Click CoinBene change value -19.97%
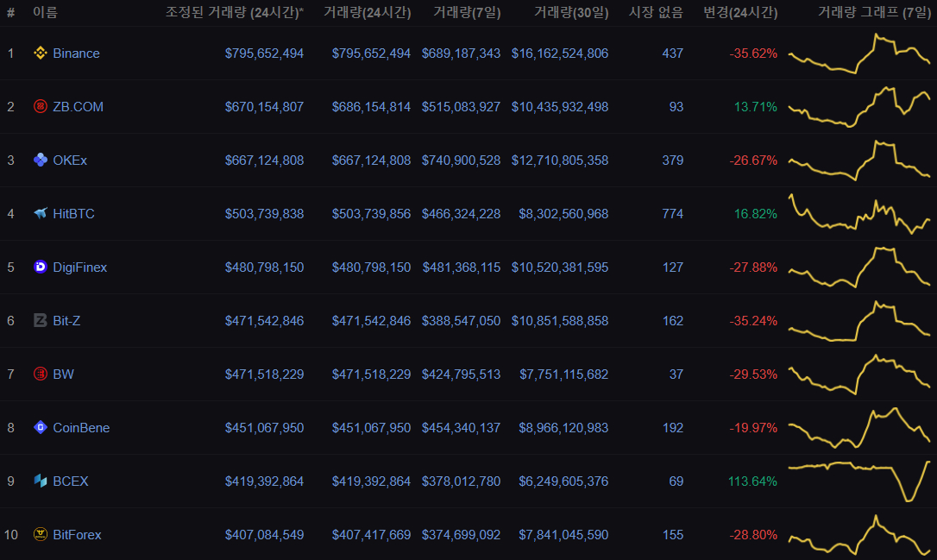 (753, 427)
